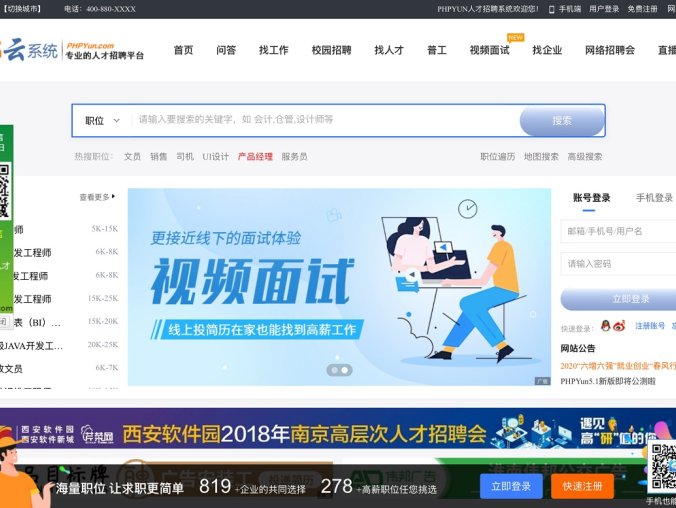Open the PHPYun5.1新版即将公测啦 announcement
676x508 pixels.
[x=608, y=381]
